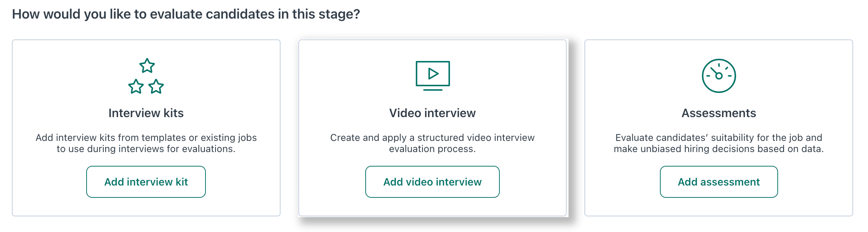Click the evaluate candidates question heading
Image resolution: width=868 pixels, height=232 pixels.
coord(186,14)
